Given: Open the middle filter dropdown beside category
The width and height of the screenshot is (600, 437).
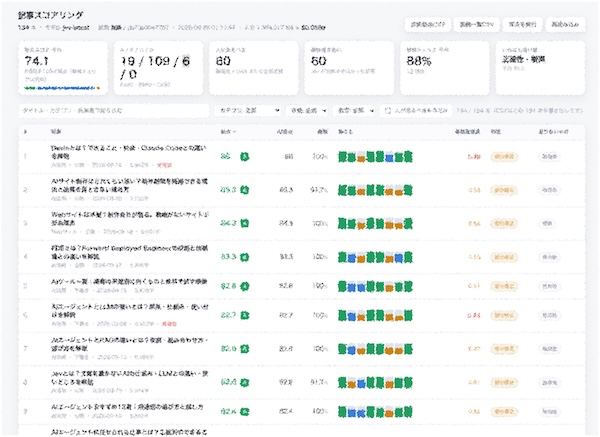Looking at the screenshot, I should click(x=307, y=110).
